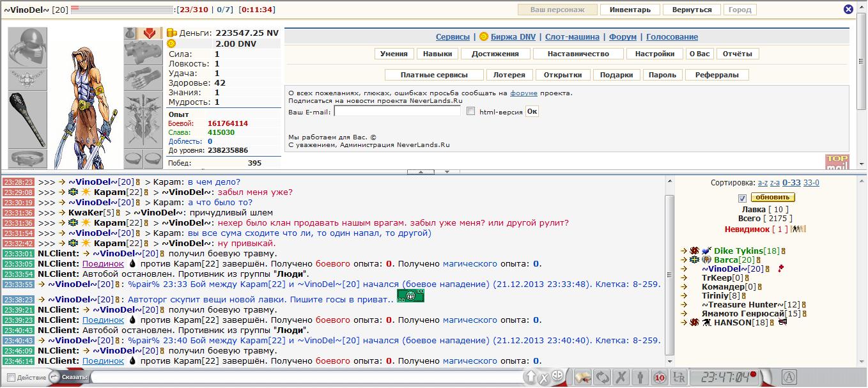Viewport: 868px width, 388px height.
Task: Click the round blue close X icon
Action: tap(848, 10)
